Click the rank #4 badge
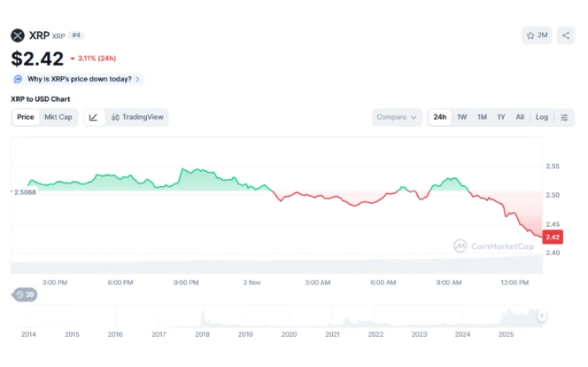Screen dimensions: 588x367 [76, 35]
